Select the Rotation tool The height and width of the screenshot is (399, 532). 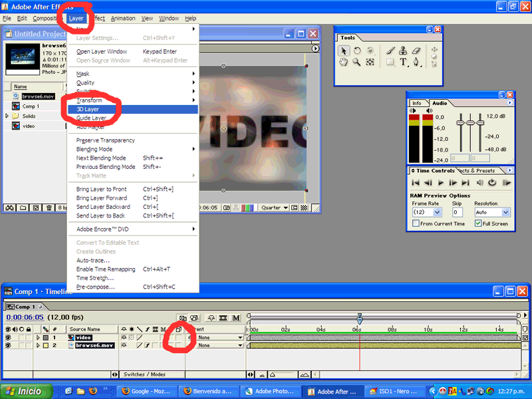point(357,51)
